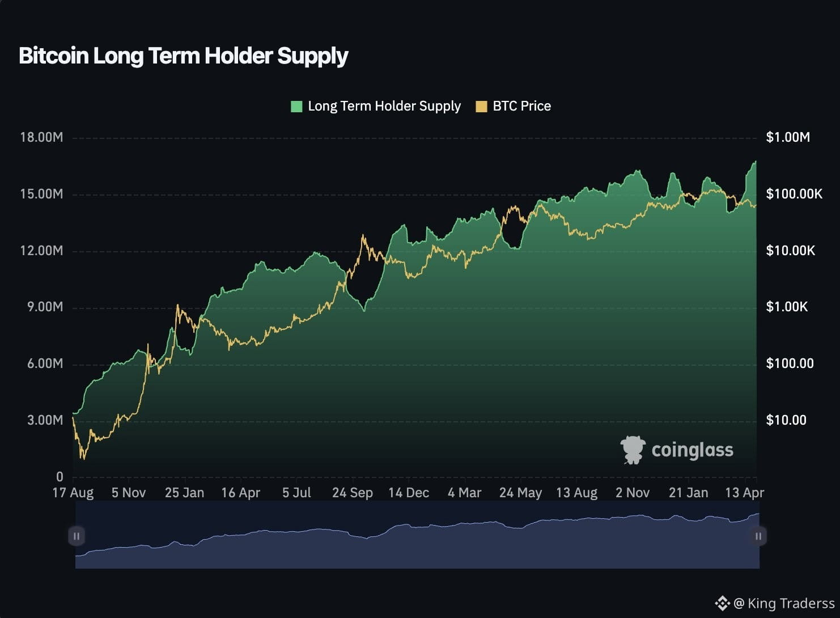
Task: Click the 2 Nov date label
Action: coord(633,493)
